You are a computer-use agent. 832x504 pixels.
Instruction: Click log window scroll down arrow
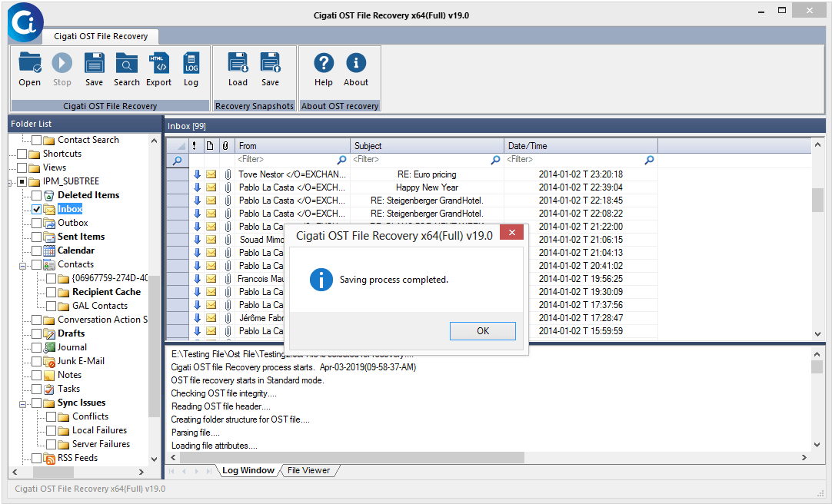click(817, 445)
